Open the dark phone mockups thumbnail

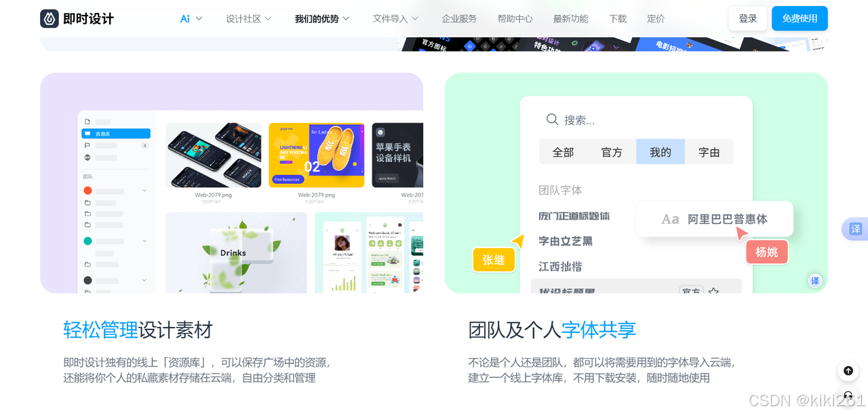click(214, 155)
